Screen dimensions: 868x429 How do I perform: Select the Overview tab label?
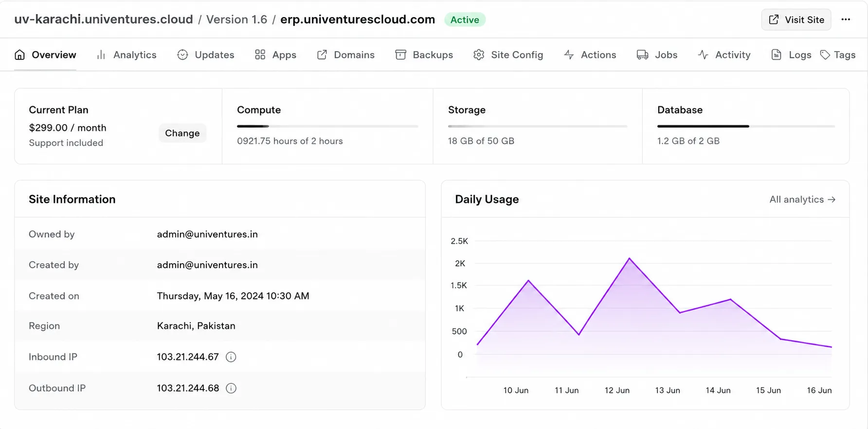54,55
